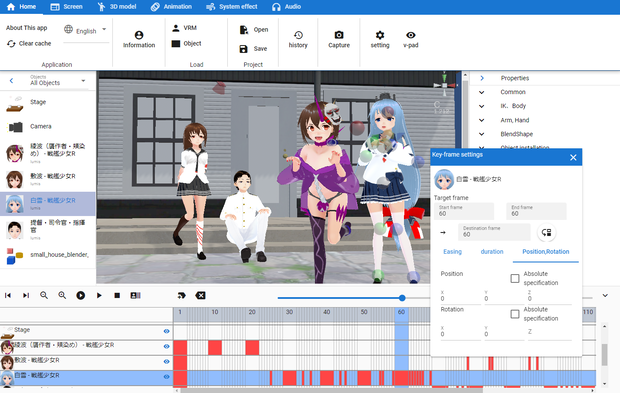620x393 pixels.
Task: Open a project file
Action: click(x=254, y=30)
